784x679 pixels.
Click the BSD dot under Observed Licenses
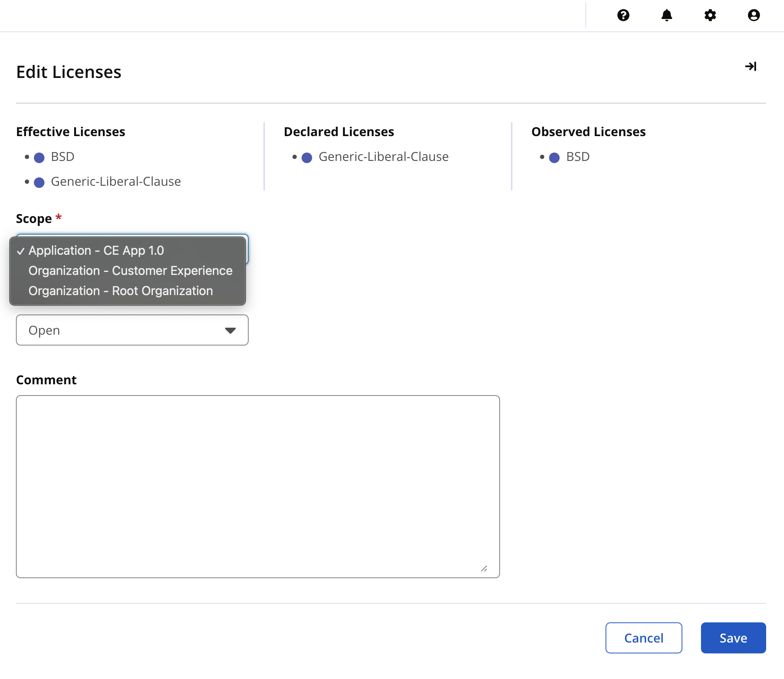coord(554,158)
